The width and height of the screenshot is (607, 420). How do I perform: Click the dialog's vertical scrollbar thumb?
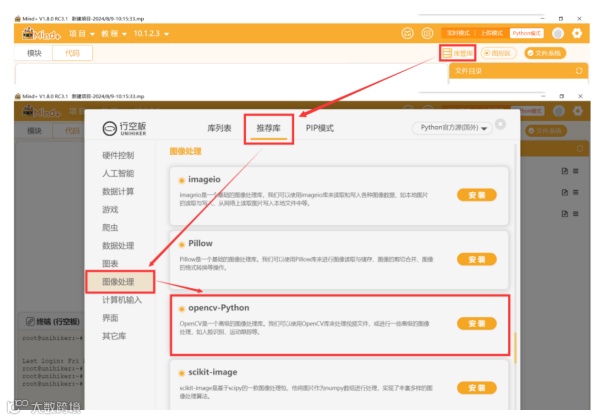[515, 347]
